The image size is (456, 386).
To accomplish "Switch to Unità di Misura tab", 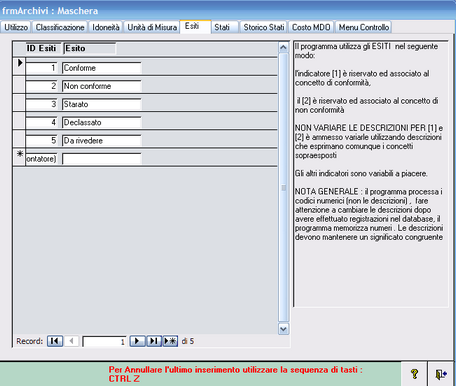I will 152,27.
